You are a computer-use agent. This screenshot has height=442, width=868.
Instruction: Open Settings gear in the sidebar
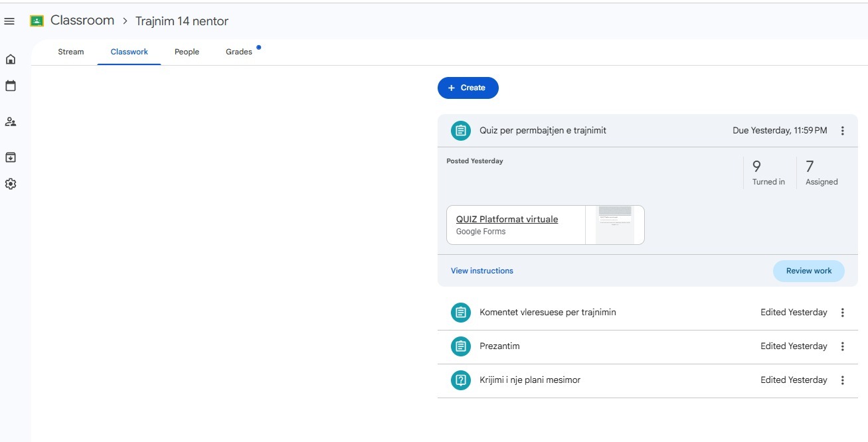(11, 184)
